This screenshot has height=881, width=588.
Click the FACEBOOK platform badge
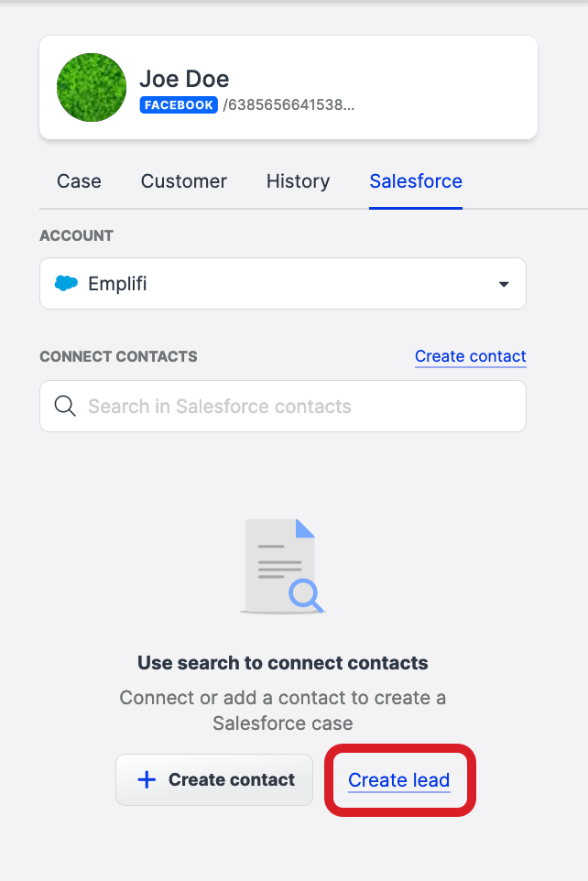(178, 104)
